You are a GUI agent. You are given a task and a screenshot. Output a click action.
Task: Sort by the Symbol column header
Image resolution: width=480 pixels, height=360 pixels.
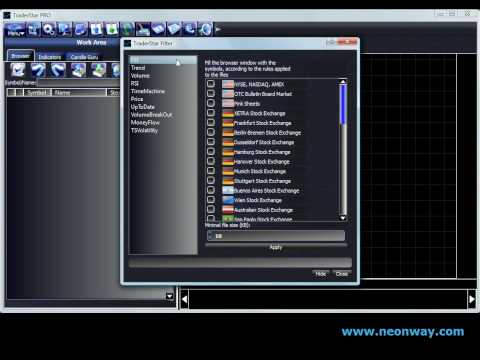click(37, 92)
